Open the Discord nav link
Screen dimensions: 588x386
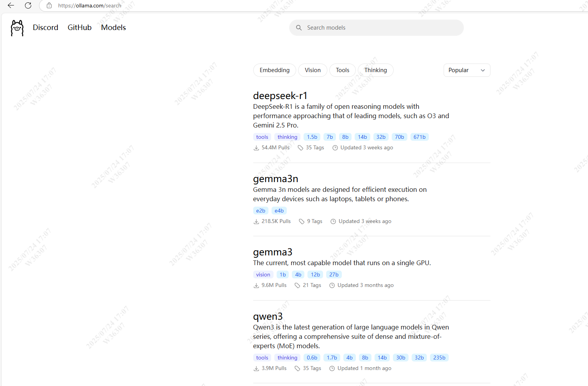pyautogui.click(x=45, y=28)
